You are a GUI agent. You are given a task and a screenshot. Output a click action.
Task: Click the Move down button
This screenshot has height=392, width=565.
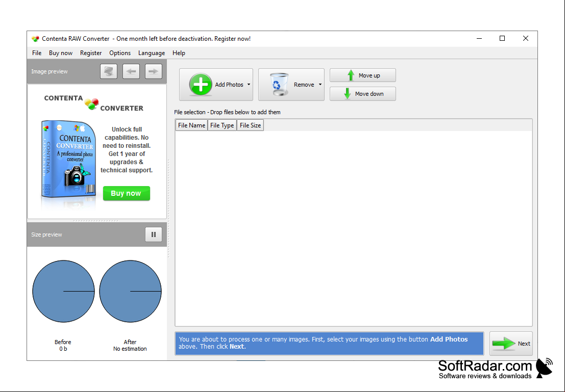(x=363, y=94)
